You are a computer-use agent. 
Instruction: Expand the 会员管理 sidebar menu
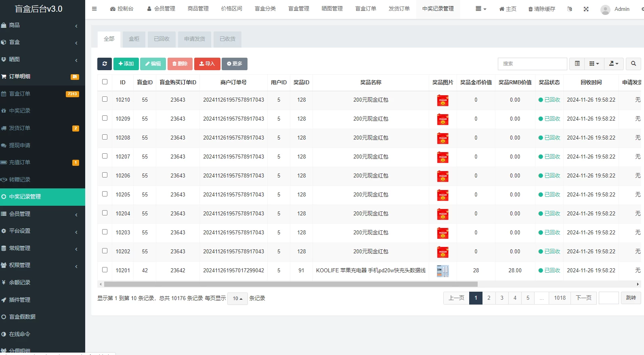coord(42,214)
